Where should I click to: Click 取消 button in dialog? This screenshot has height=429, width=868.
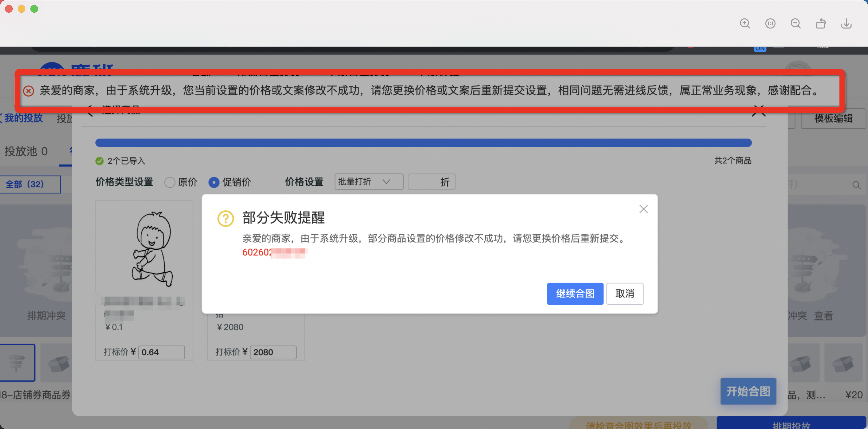pos(625,293)
